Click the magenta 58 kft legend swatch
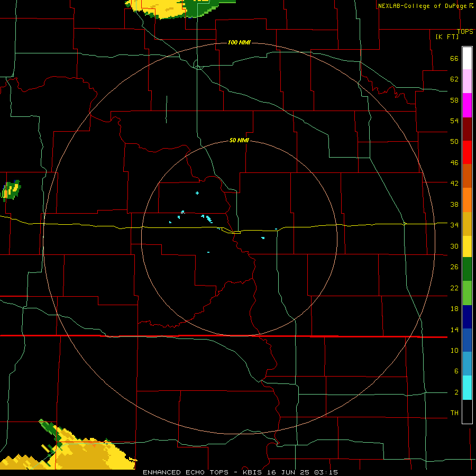476x476 pixels. pyautogui.click(x=467, y=105)
